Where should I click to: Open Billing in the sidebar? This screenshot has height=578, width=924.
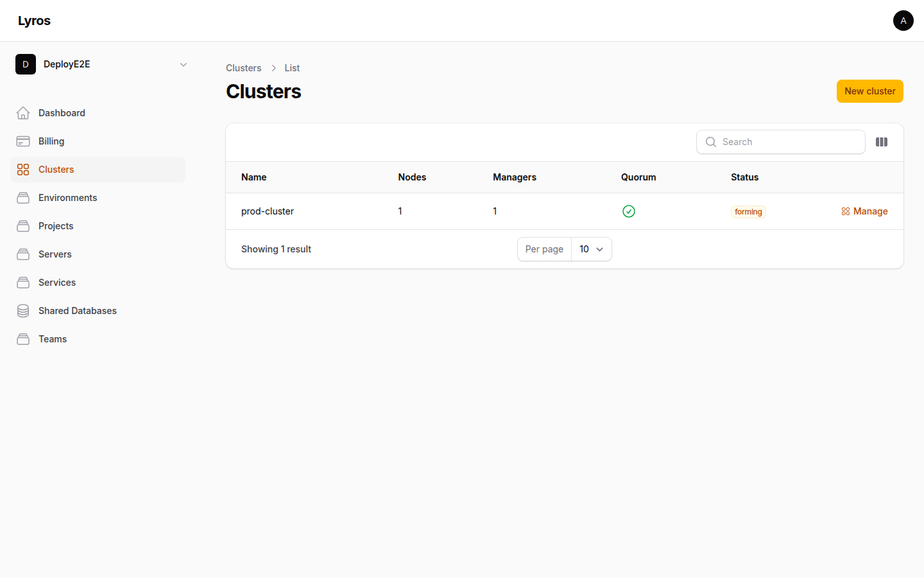98,141
